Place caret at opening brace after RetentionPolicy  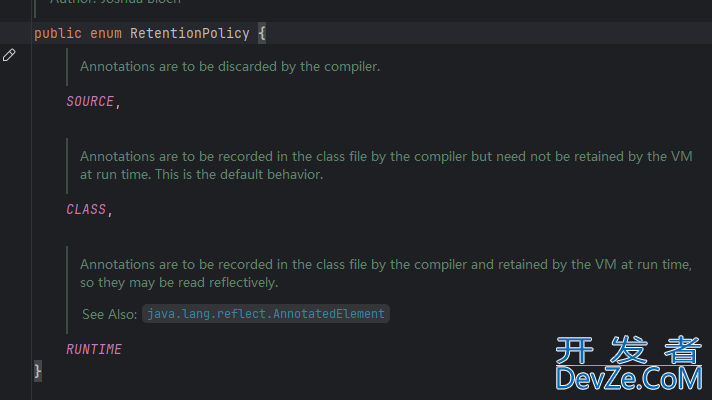click(x=262, y=33)
